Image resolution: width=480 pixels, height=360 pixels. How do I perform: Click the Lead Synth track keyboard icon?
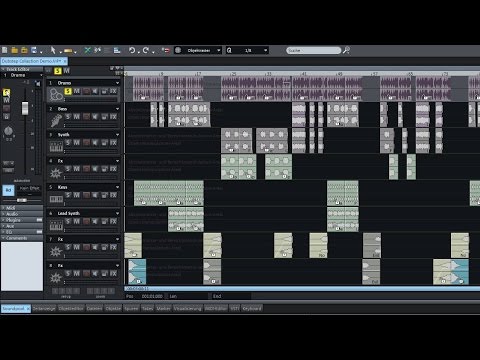(56, 225)
